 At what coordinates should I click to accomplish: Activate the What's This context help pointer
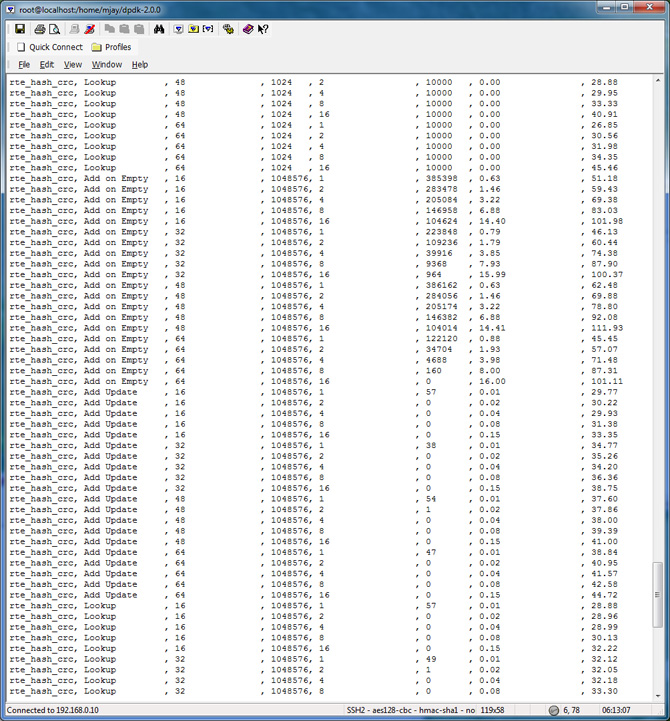(x=263, y=29)
